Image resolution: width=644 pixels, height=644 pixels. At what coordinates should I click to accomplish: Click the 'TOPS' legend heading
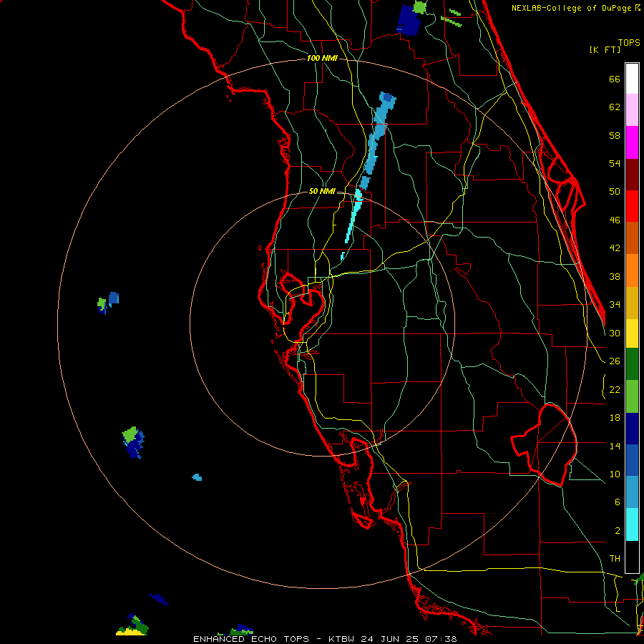pyautogui.click(x=629, y=43)
